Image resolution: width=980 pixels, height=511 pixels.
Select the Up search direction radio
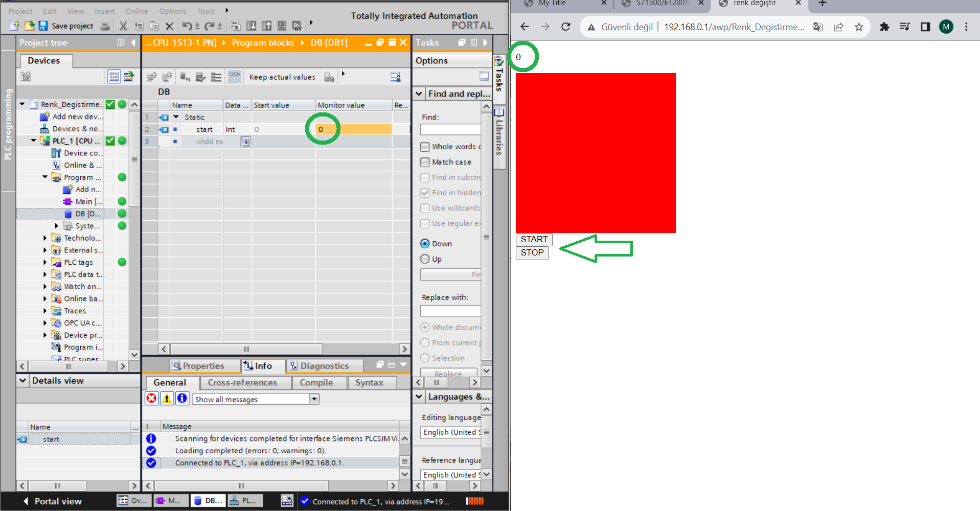(x=425, y=259)
